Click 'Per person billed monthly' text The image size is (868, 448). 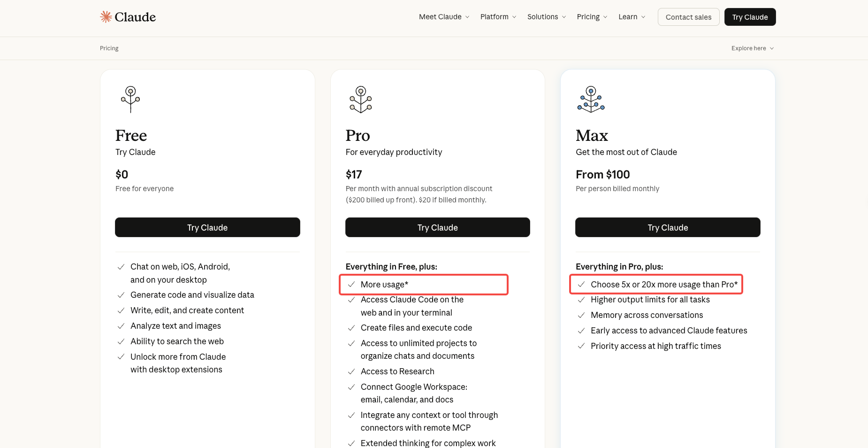(x=617, y=189)
